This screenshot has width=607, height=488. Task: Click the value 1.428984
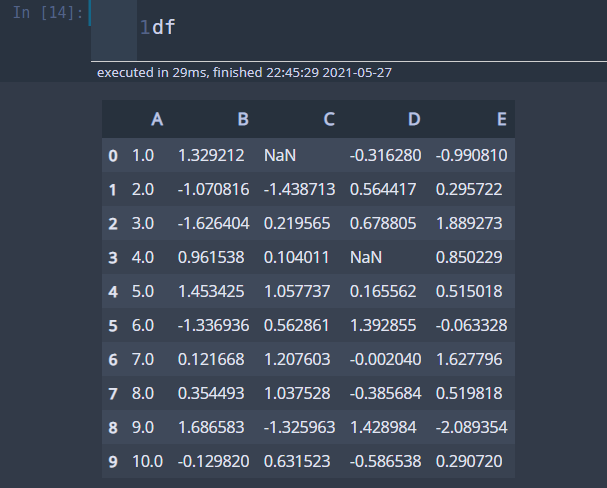click(x=383, y=428)
